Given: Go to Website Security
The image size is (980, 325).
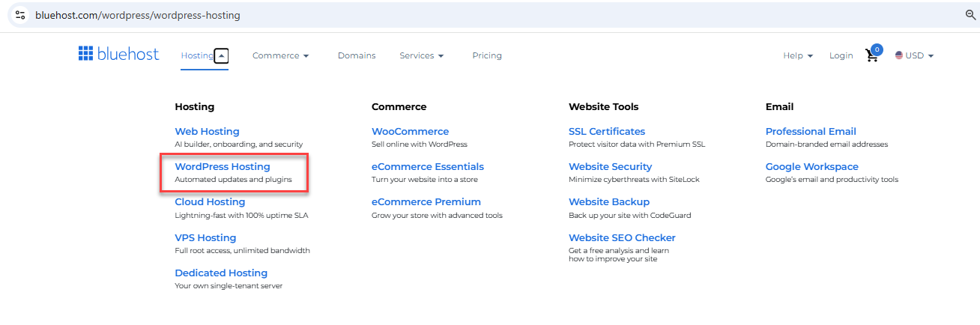Looking at the screenshot, I should pos(611,166).
